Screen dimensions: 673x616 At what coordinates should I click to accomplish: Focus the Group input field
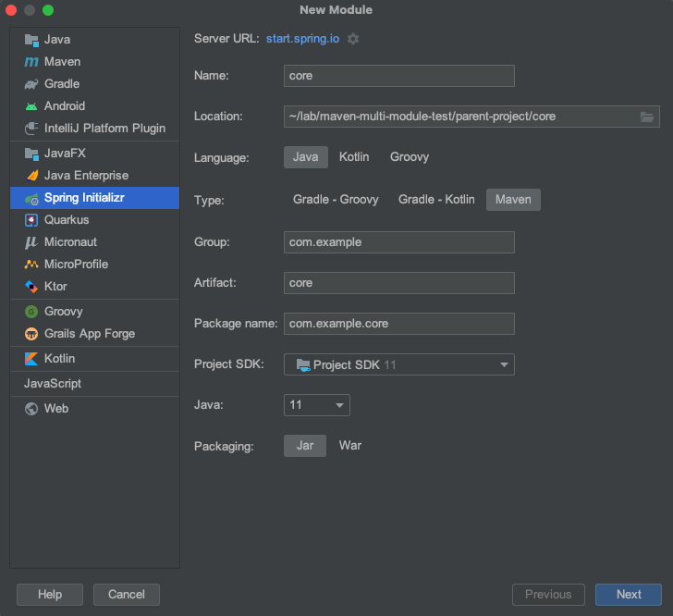399,242
